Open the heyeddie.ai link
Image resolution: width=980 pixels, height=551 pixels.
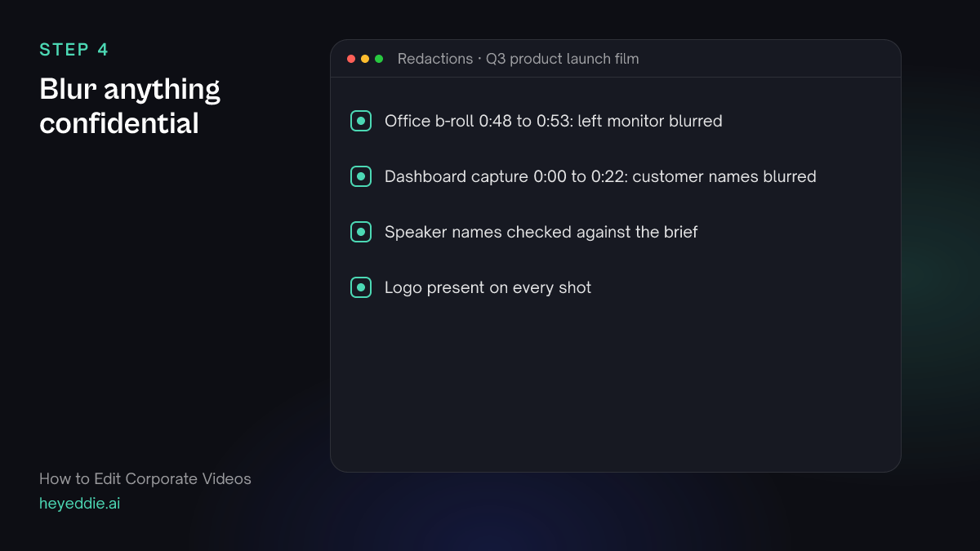79,504
